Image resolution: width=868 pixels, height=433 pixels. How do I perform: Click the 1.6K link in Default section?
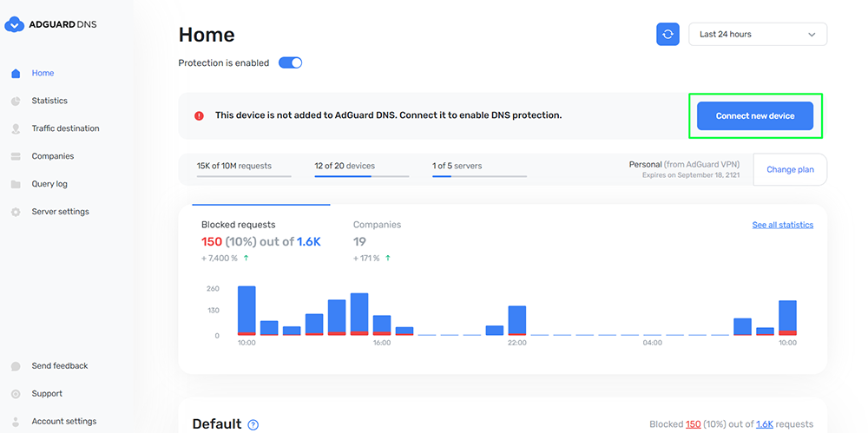(765, 424)
